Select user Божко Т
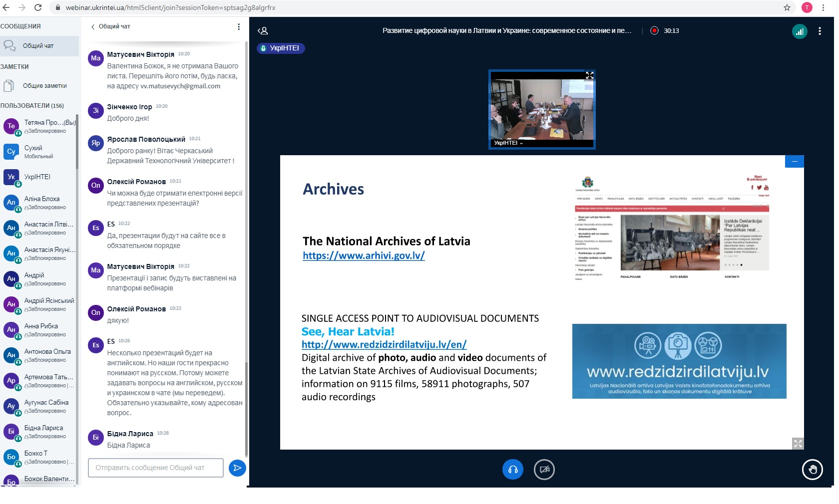 pos(38,457)
